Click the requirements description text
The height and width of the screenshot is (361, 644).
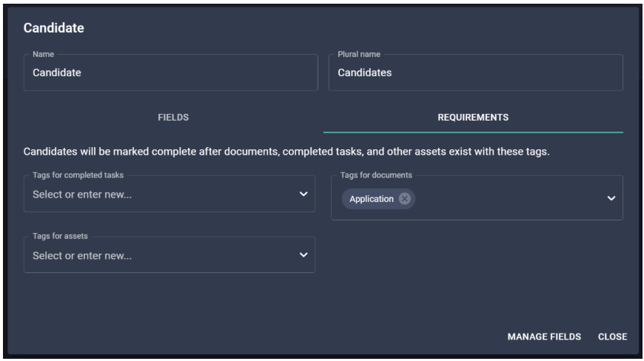(x=286, y=152)
